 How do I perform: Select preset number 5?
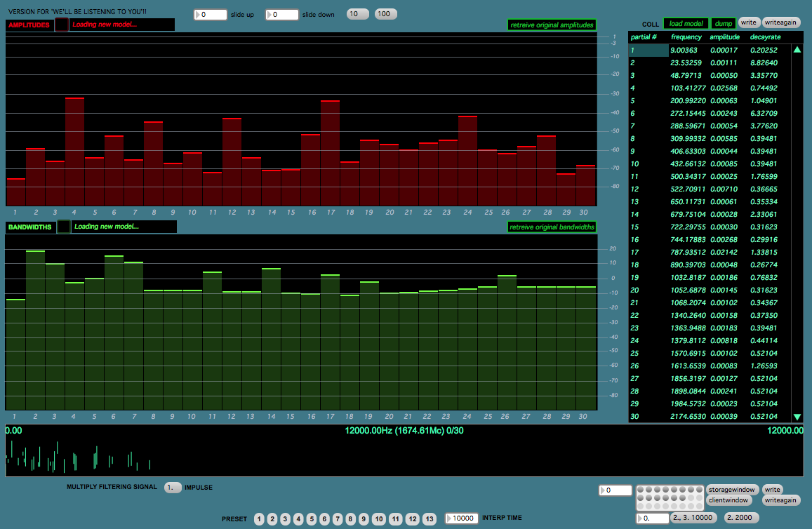311,519
